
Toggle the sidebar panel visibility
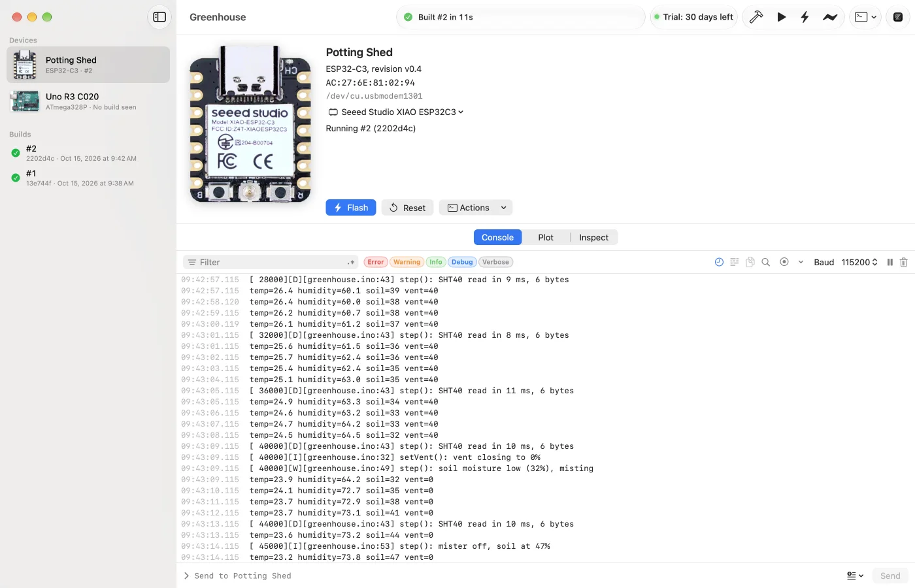pyautogui.click(x=159, y=17)
